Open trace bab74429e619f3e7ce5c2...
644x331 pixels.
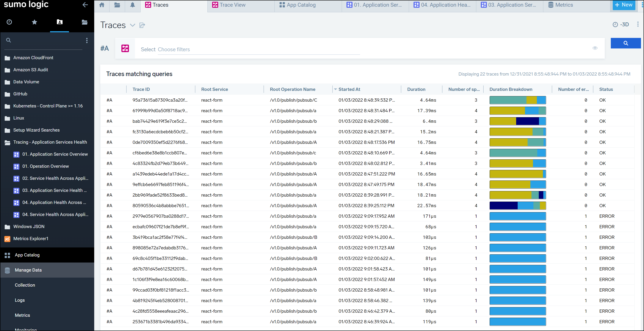pyautogui.click(x=160, y=121)
